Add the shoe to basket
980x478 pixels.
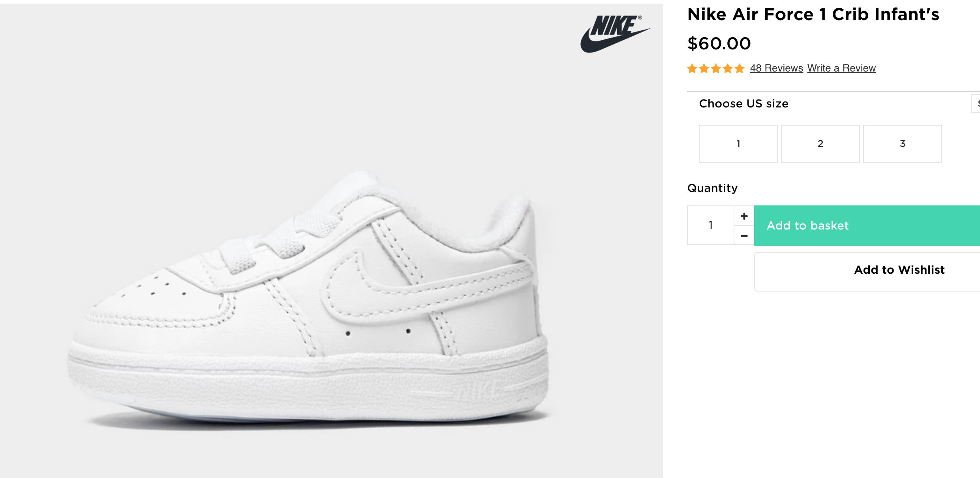867,226
